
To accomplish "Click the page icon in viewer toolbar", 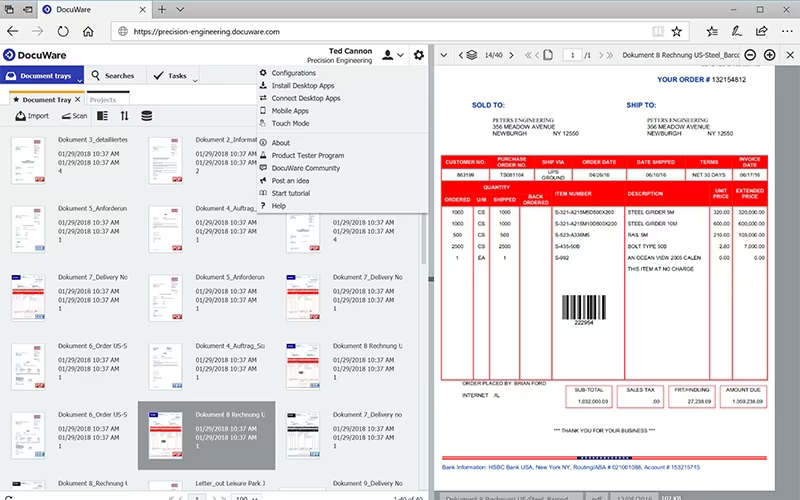I will pyautogui.click(x=548, y=55).
